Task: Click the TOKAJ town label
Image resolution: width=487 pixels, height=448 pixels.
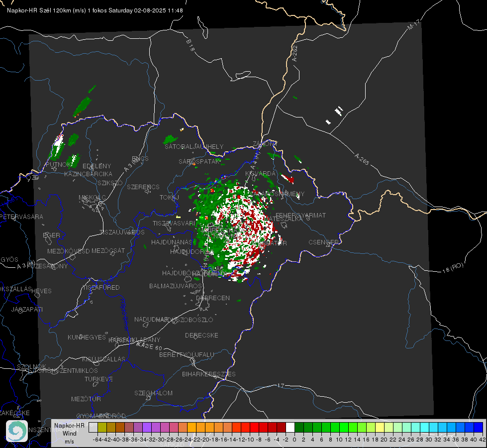Action: click(x=169, y=198)
